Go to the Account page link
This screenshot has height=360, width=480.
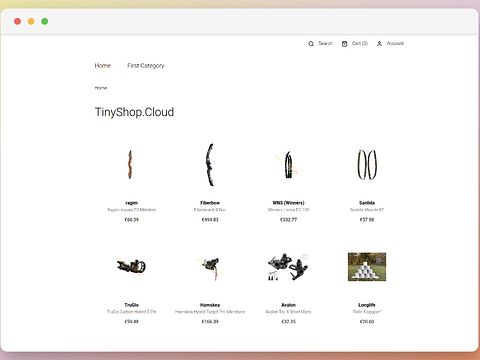point(395,43)
